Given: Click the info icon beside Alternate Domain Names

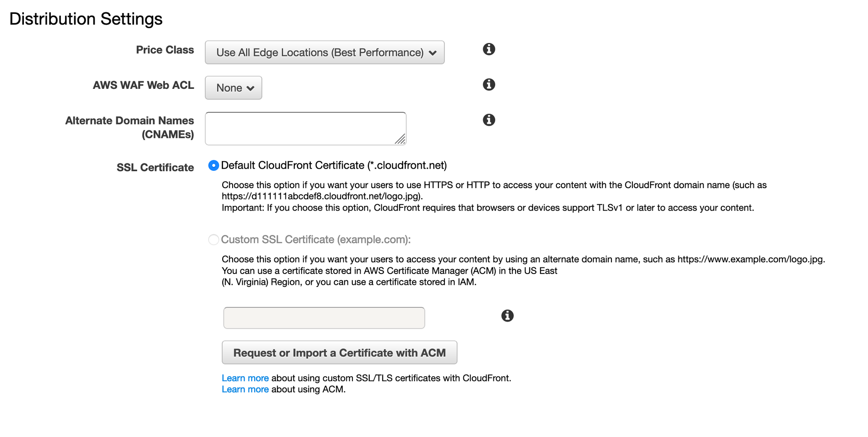Looking at the screenshot, I should [489, 120].
